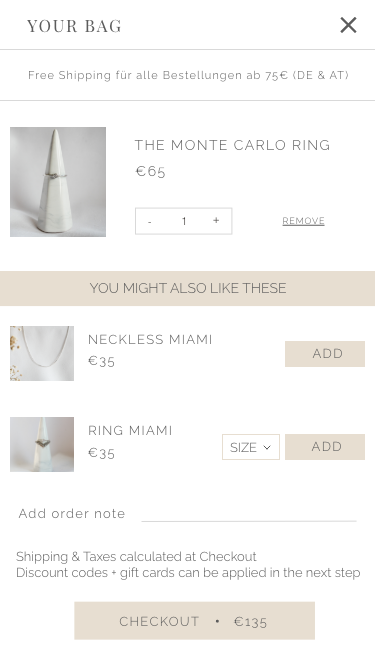Open the Neckless Miami thumbnail
Image resolution: width=375 pixels, height=667 pixels.
coord(42,353)
